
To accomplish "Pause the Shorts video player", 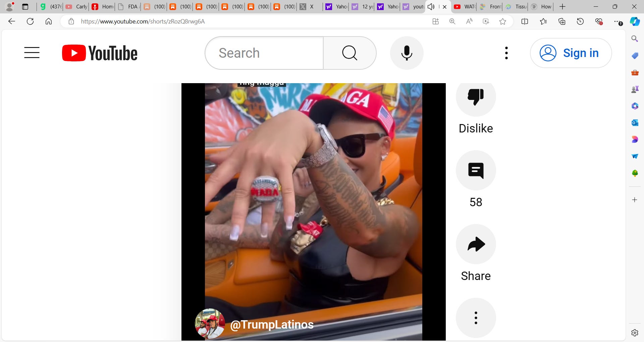I will click(x=313, y=212).
